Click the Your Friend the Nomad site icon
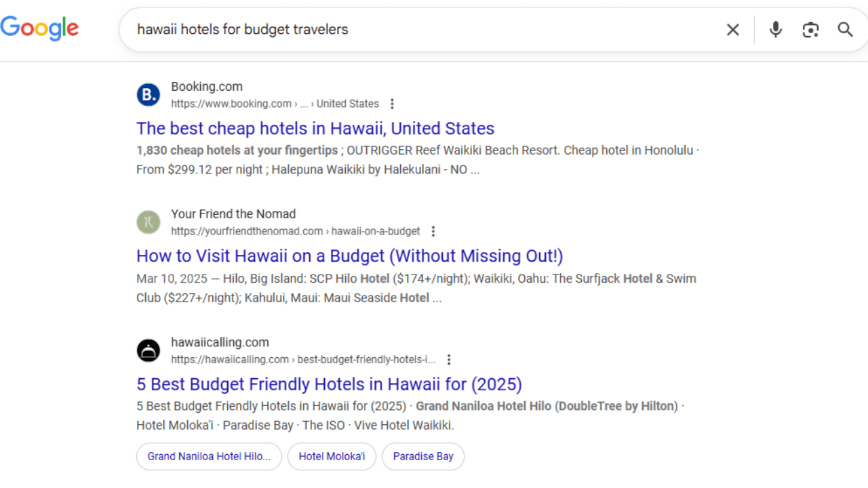The width and height of the screenshot is (868, 488). click(148, 222)
